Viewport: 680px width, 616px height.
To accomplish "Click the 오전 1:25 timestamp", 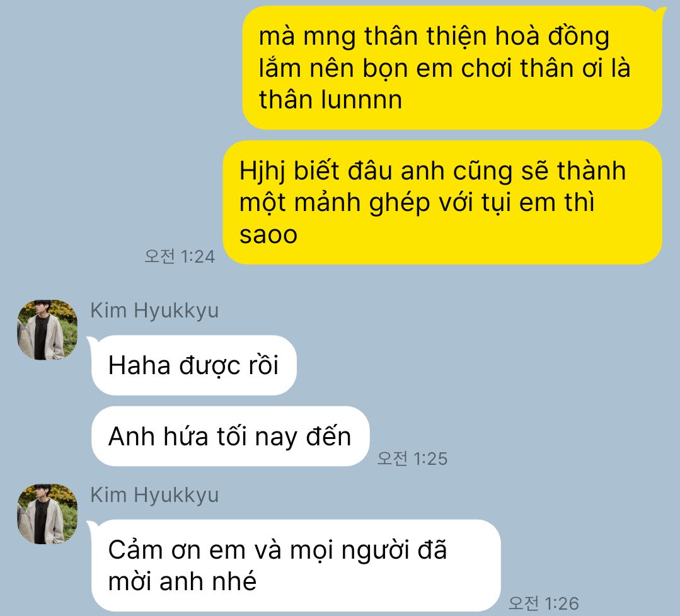I will point(412,458).
